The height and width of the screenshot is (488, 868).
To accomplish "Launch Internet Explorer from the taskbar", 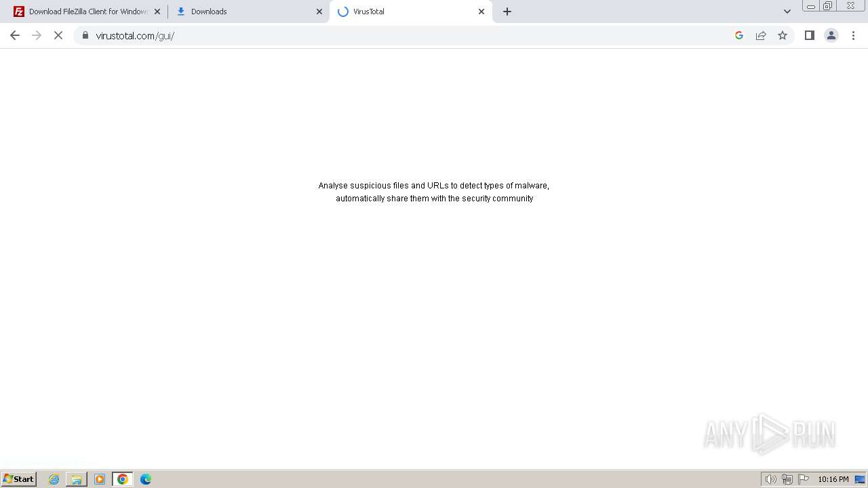I will 54,479.
